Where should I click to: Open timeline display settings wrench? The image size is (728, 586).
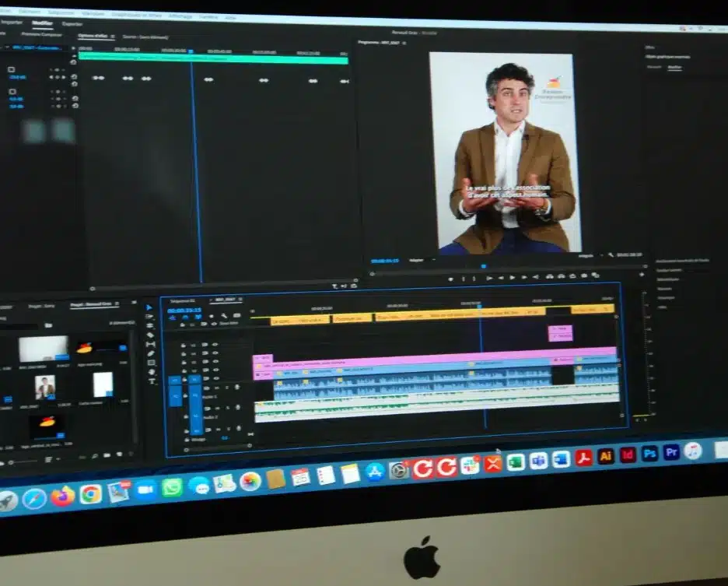click(224, 315)
